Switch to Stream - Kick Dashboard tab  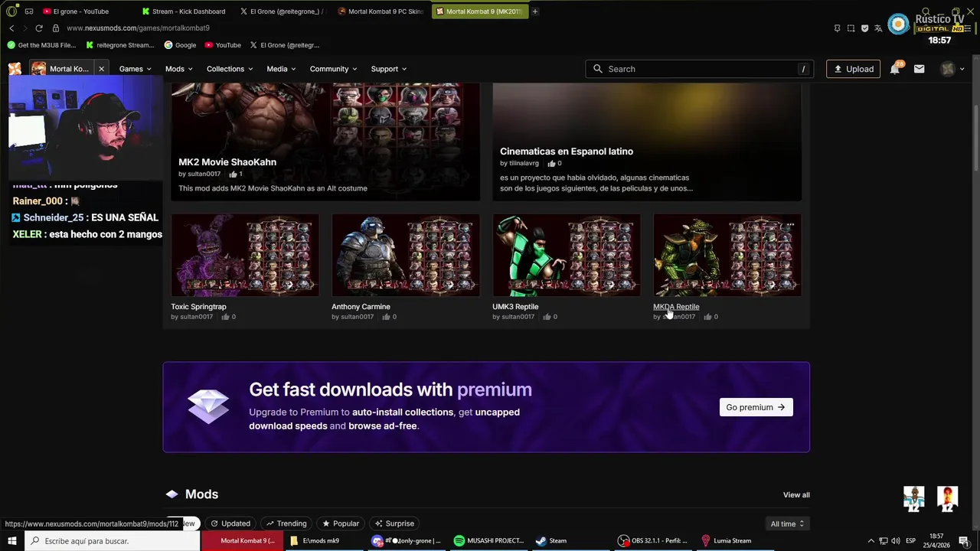pyautogui.click(x=184, y=11)
